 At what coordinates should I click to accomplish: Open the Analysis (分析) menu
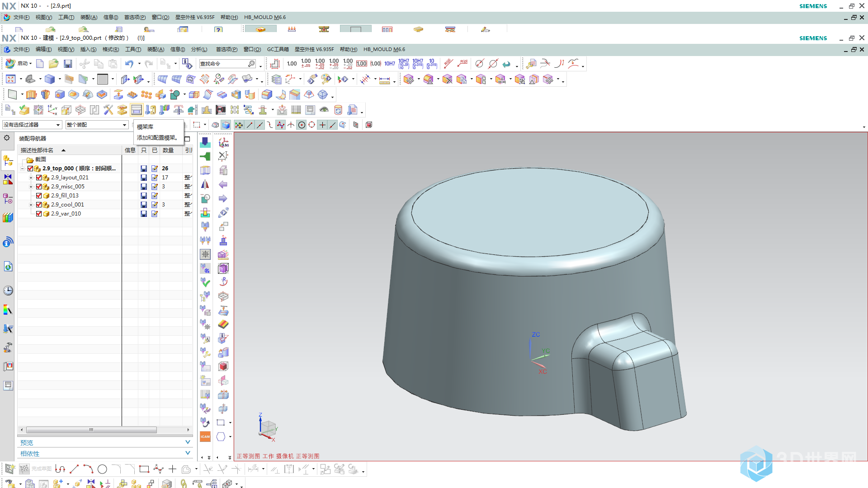click(x=199, y=49)
